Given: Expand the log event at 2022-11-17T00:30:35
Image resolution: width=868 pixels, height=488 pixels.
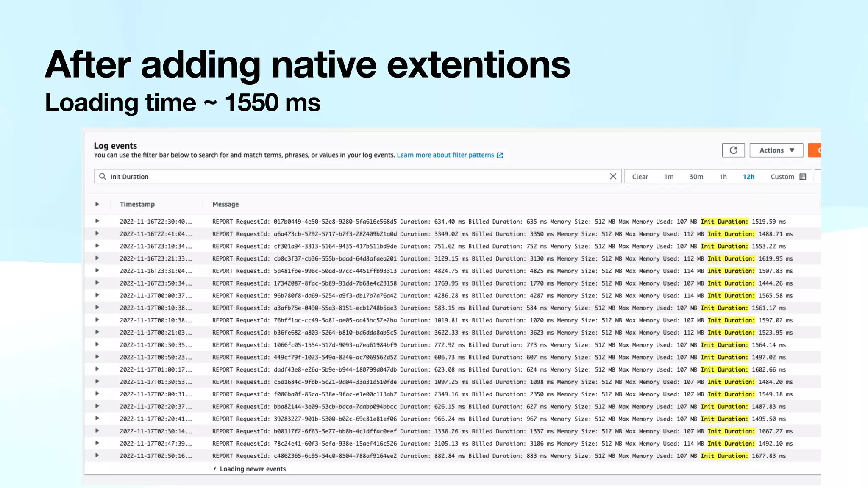Looking at the screenshot, I should pos(97,344).
